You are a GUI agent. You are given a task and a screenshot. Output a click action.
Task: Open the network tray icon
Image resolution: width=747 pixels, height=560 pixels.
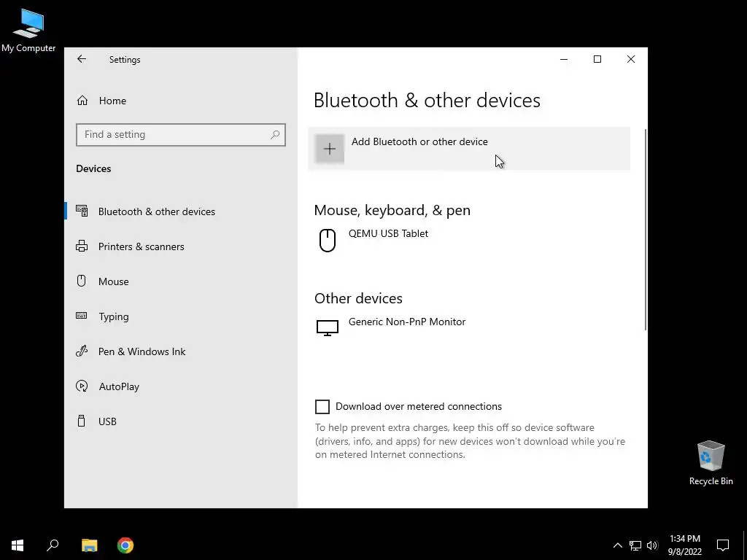coord(635,545)
